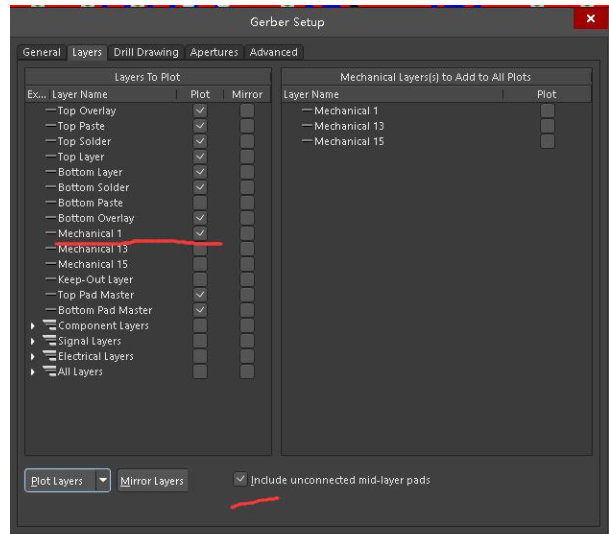Enable Plot for Keep-Out Layer
Image resolution: width=609 pixels, height=534 pixels.
(x=200, y=279)
